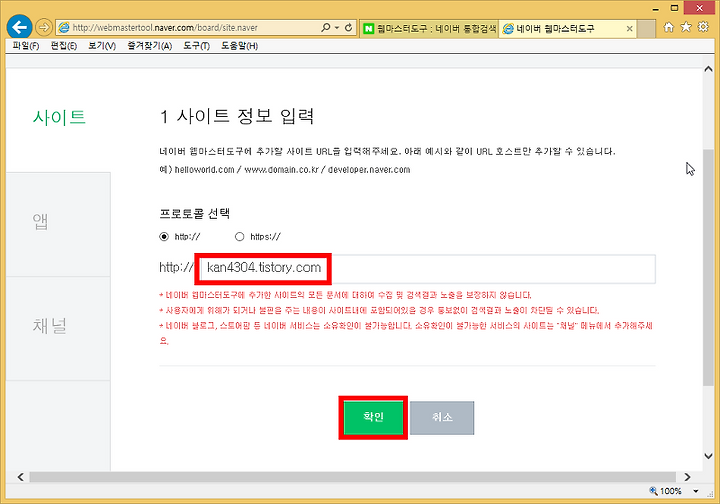Open the 도움말(H) menu
The image size is (720, 504).
239,46
